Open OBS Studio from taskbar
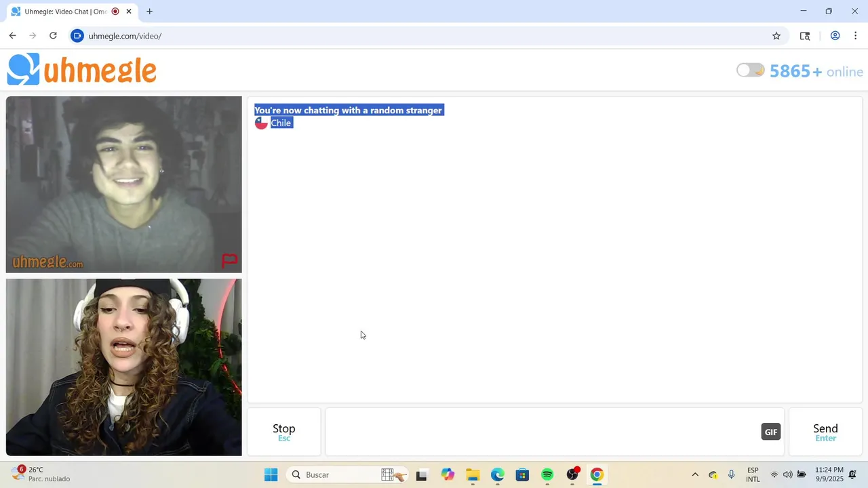 pyautogui.click(x=572, y=474)
